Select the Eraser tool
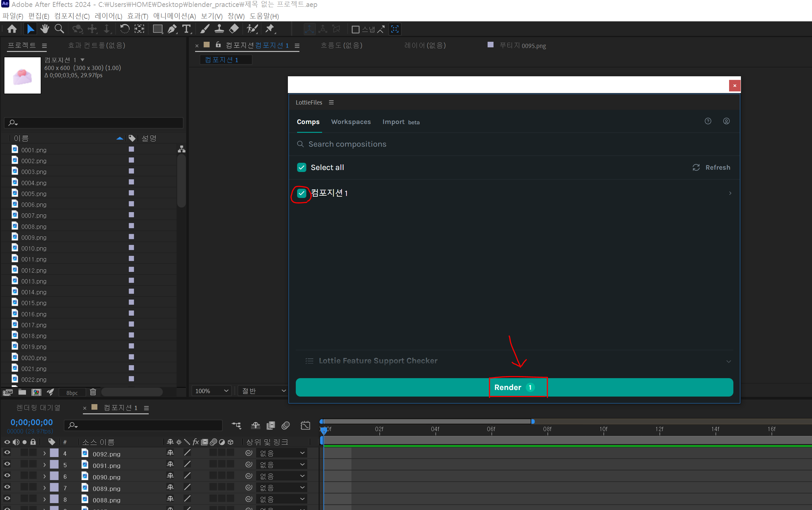This screenshot has width=812, height=510. point(234,29)
